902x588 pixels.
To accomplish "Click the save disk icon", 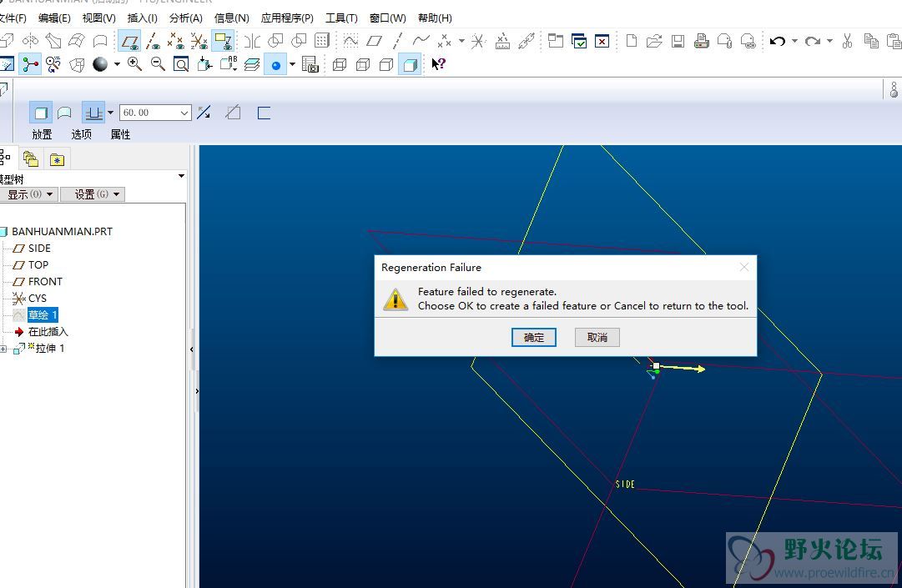I will [678, 41].
